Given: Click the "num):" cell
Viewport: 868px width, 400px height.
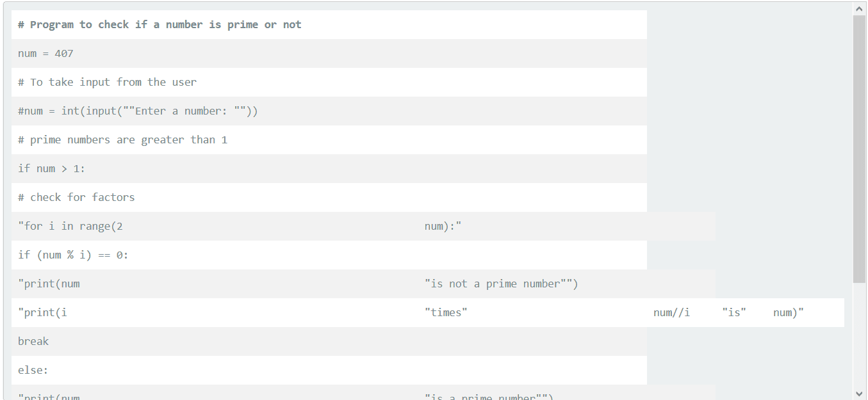Looking at the screenshot, I should [443, 227].
